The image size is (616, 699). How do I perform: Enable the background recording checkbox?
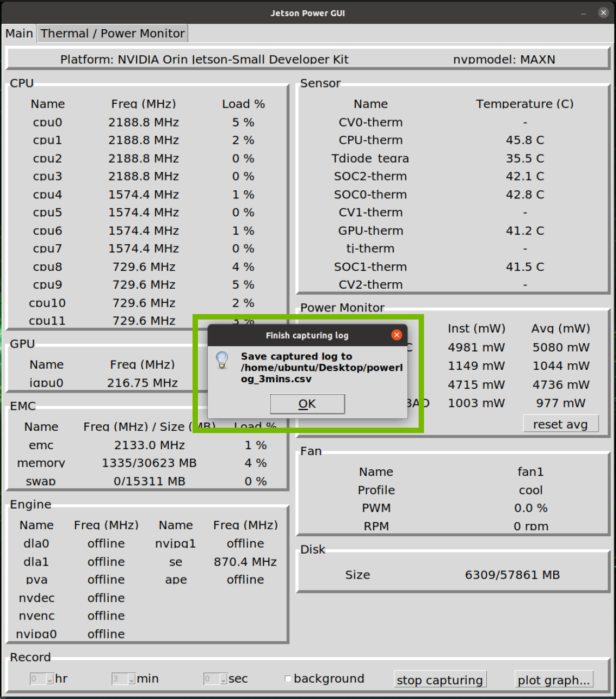288,678
